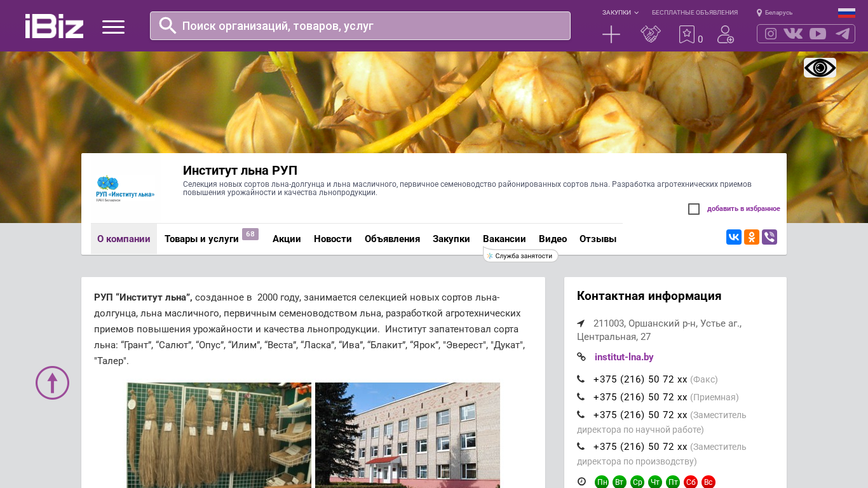Open the Отзывы tab

click(x=598, y=239)
